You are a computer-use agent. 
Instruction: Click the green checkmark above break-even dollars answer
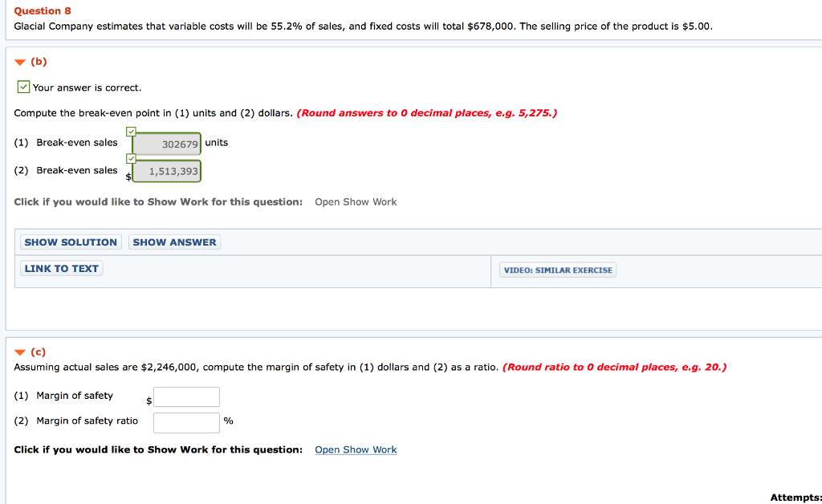pos(131,158)
